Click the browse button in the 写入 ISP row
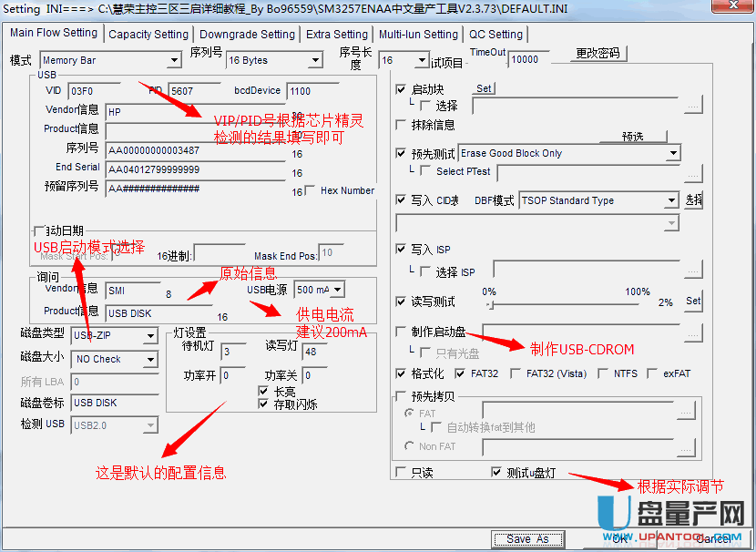 click(x=693, y=269)
